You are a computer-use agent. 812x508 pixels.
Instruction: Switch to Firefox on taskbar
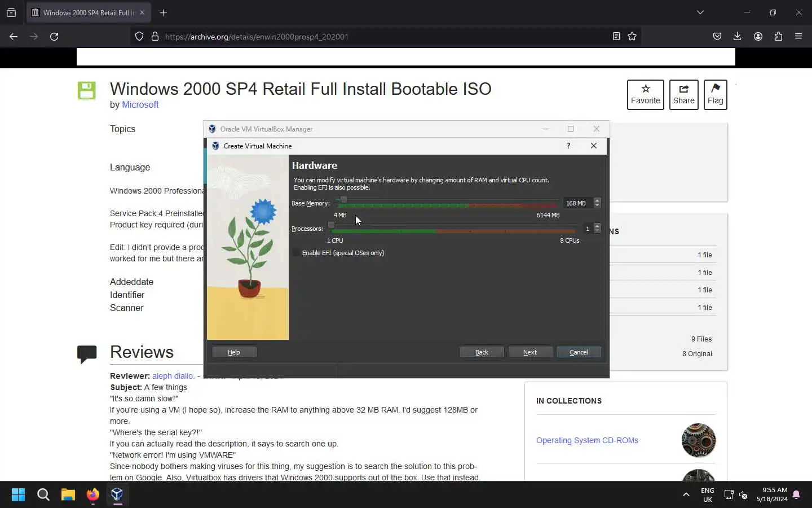(x=93, y=495)
